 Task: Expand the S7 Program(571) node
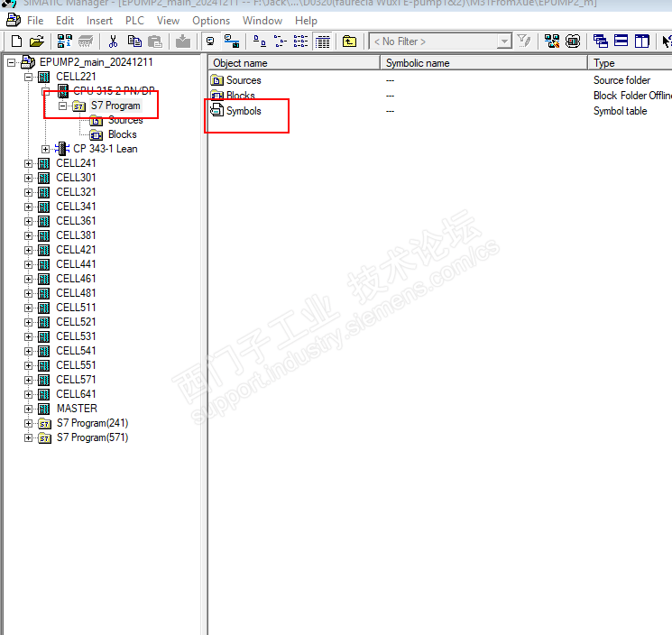click(28, 437)
